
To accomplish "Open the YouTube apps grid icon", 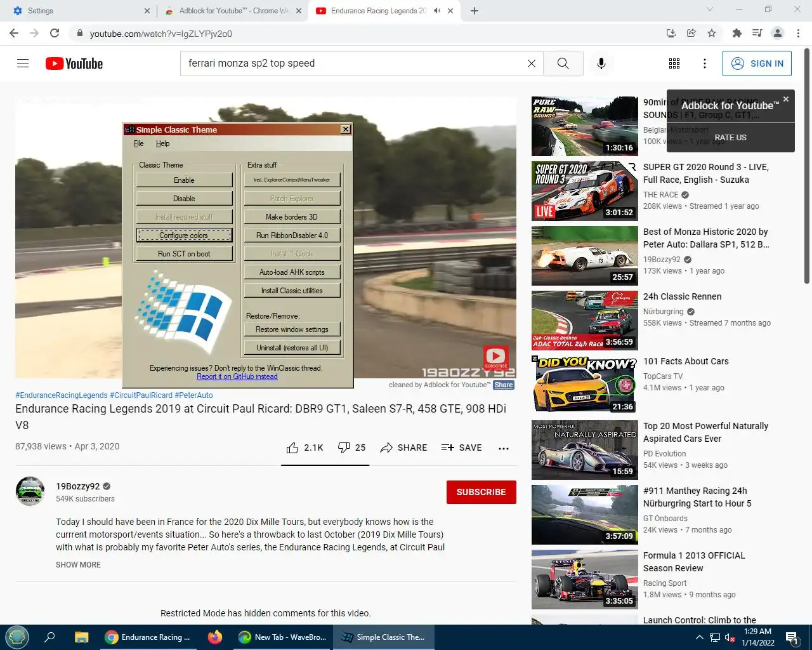I will [674, 63].
